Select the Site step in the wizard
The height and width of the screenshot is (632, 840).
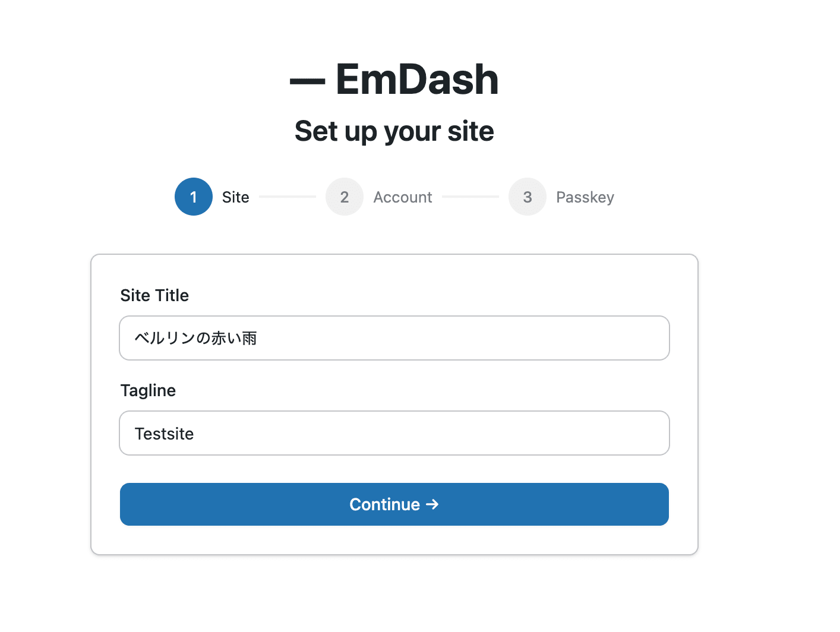pyautogui.click(x=235, y=197)
